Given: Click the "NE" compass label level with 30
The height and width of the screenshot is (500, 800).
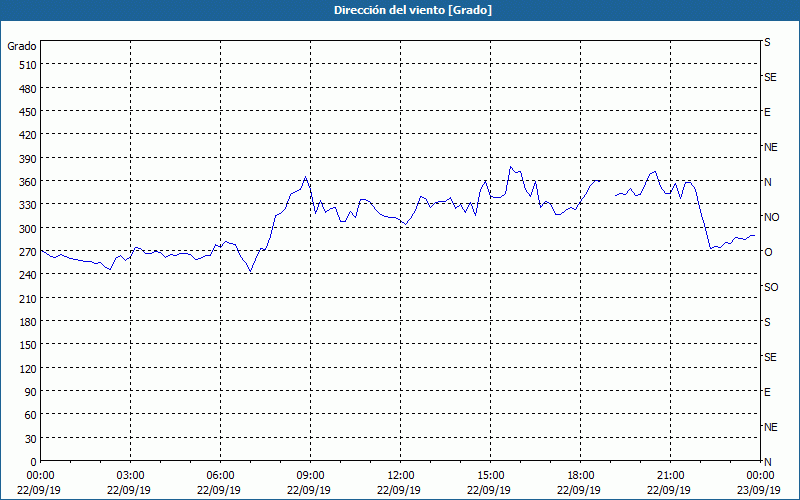Looking at the screenshot, I should [770, 427].
